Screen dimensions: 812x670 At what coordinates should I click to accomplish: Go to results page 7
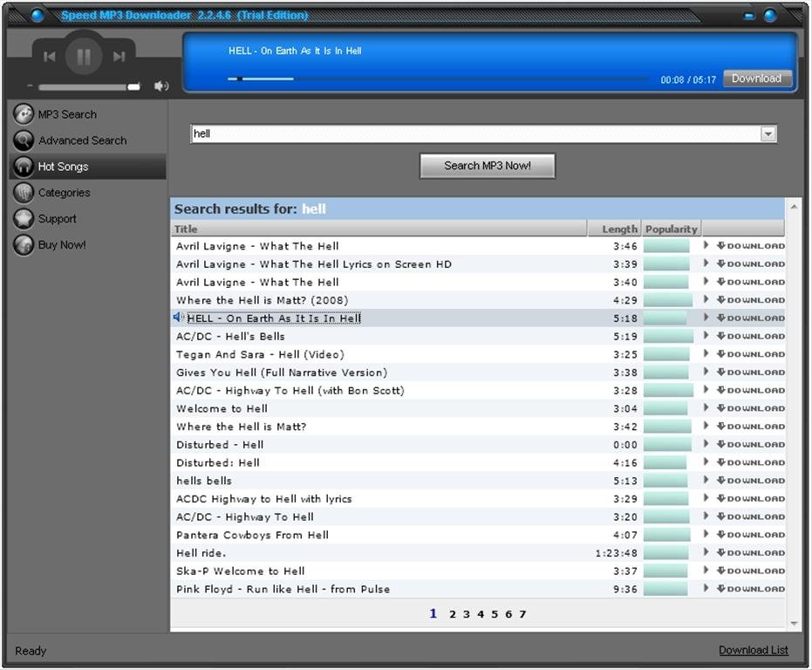point(522,614)
